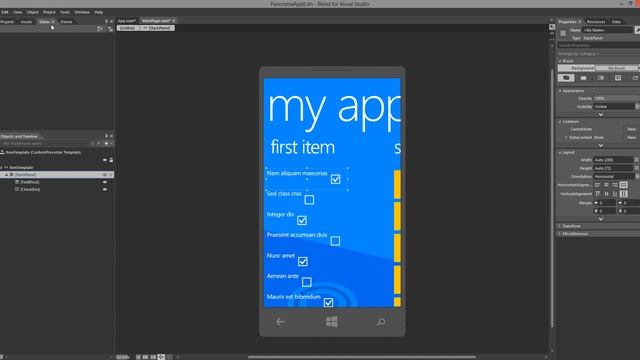Collapse the StackPanel tree node
Screen dimensions: 640x360
[7, 175]
